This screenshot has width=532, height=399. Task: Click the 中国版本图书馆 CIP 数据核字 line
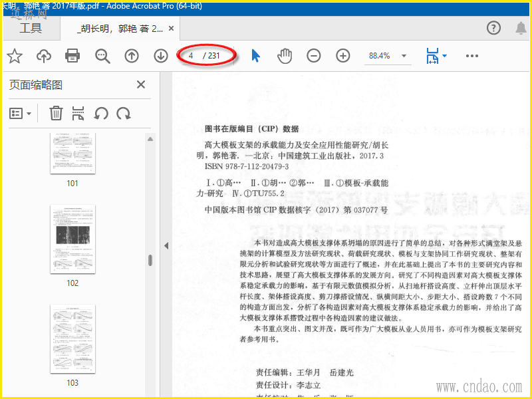click(296, 210)
